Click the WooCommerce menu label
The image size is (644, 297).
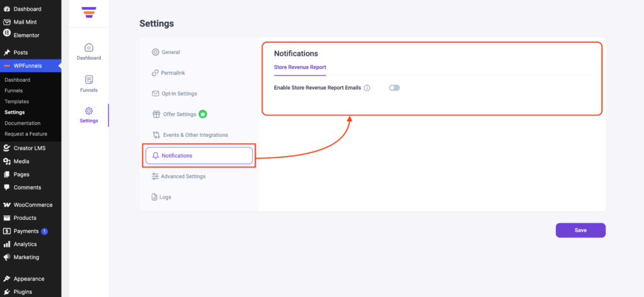pyautogui.click(x=33, y=205)
